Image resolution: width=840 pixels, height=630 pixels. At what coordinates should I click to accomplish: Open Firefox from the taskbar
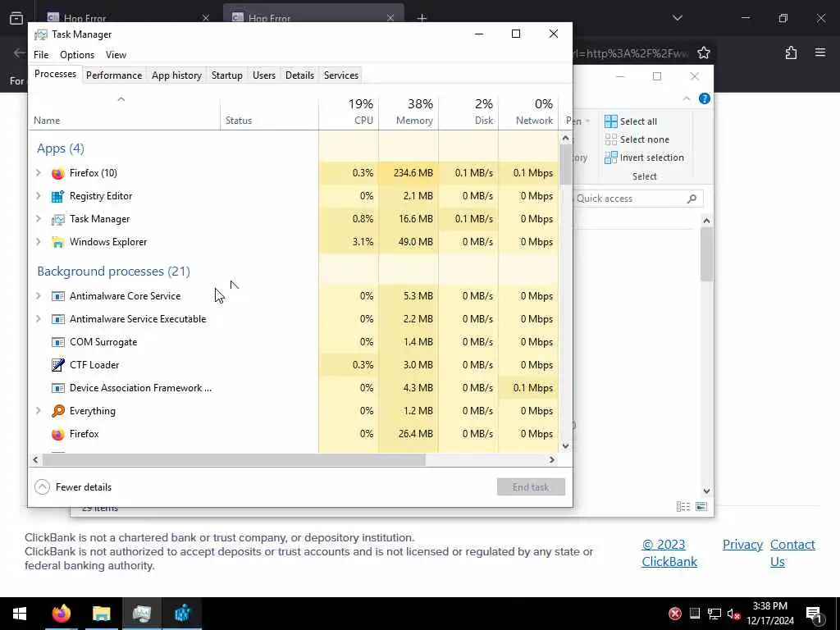click(x=61, y=614)
